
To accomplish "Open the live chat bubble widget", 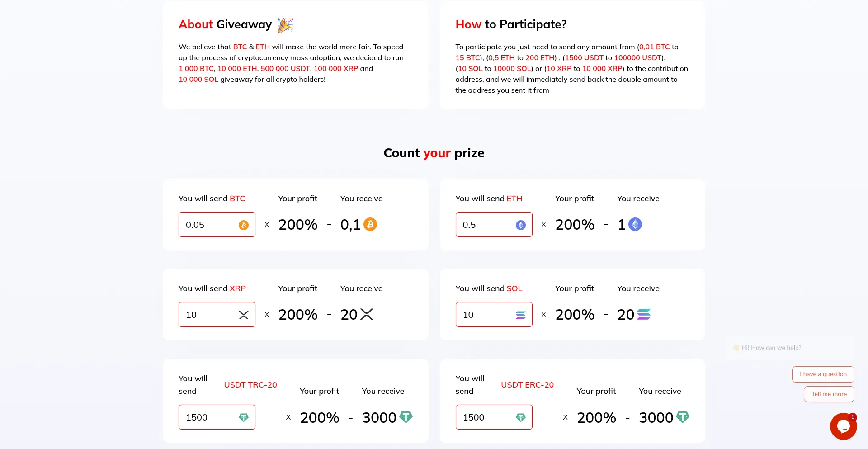I will point(843,426).
